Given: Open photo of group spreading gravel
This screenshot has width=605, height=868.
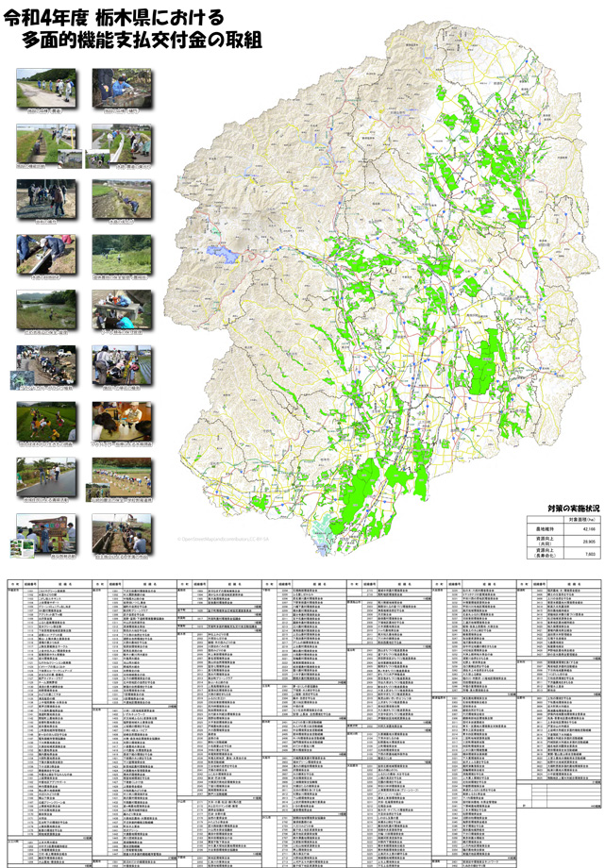Looking at the screenshot, I should tap(46, 199).
